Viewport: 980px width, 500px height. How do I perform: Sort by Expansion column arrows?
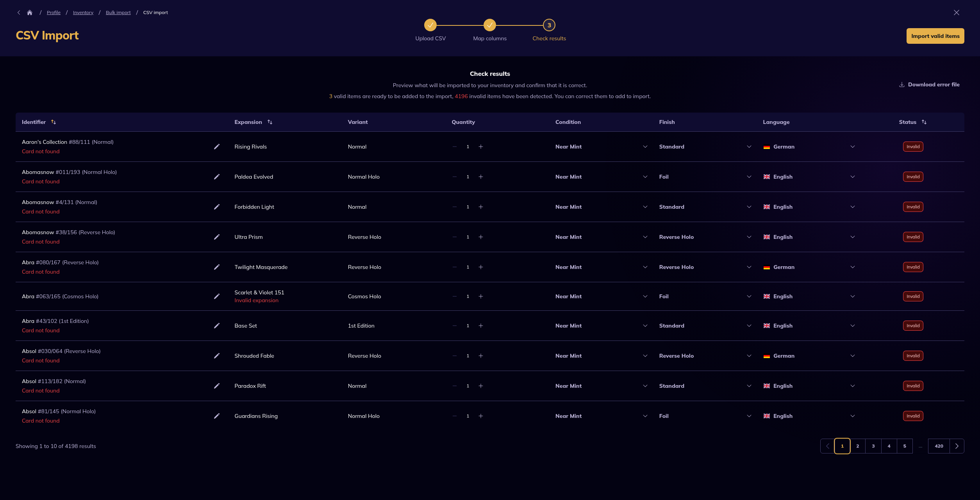(x=270, y=122)
